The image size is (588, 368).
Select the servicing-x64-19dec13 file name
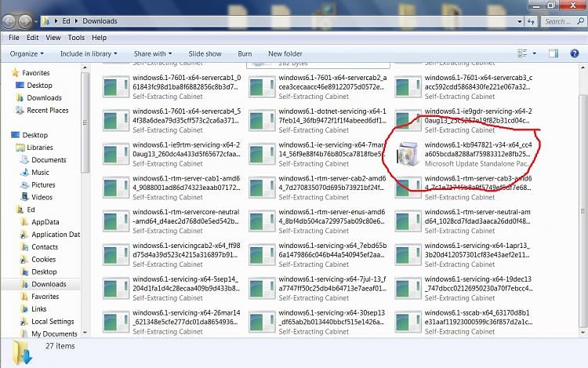(478, 283)
